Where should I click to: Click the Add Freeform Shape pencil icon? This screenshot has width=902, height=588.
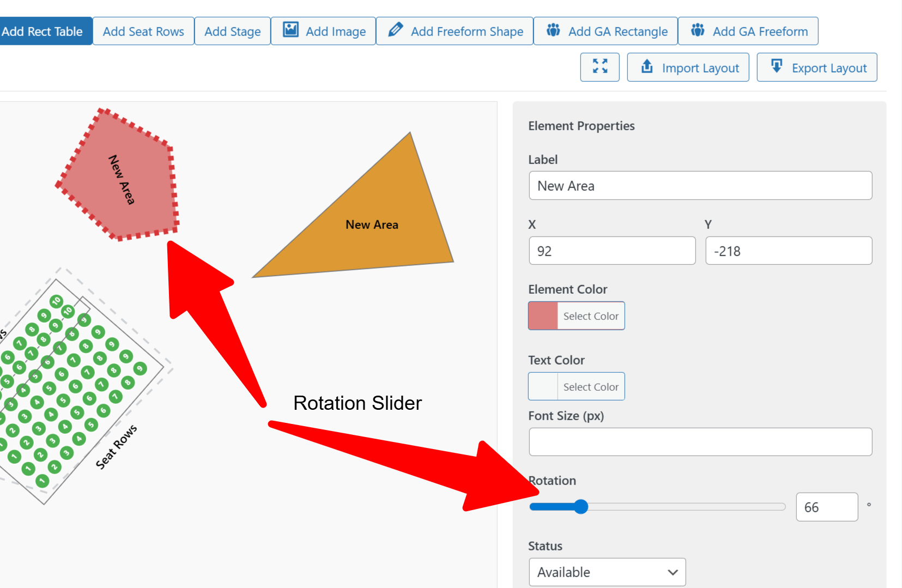tap(396, 30)
